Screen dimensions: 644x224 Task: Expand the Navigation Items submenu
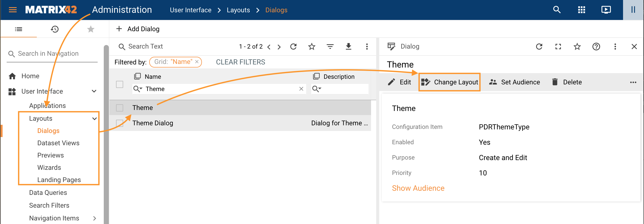pos(94,218)
